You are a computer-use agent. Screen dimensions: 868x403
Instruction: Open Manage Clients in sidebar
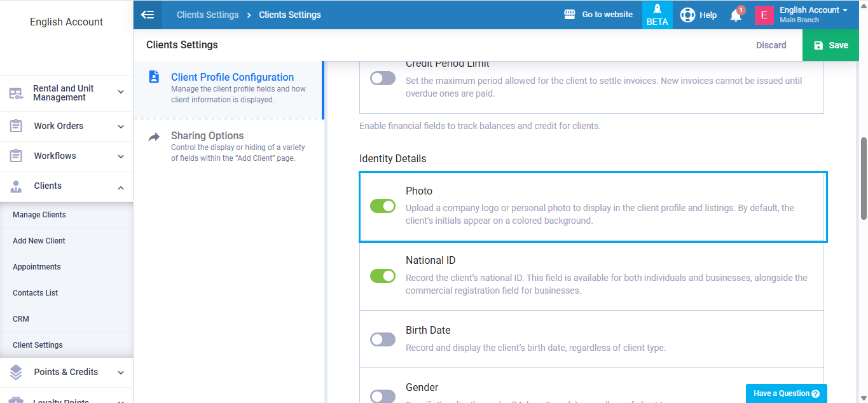click(x=39, y=215)
